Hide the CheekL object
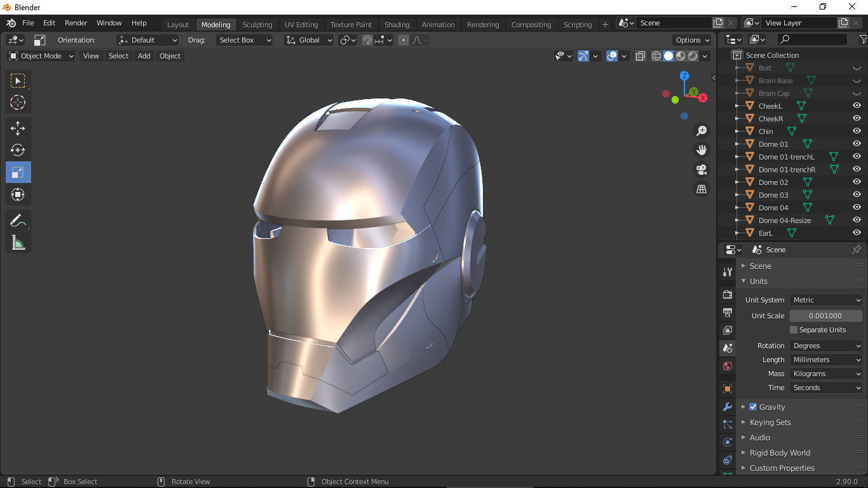Viewport: 868px width, 488px height. [857, 106]
